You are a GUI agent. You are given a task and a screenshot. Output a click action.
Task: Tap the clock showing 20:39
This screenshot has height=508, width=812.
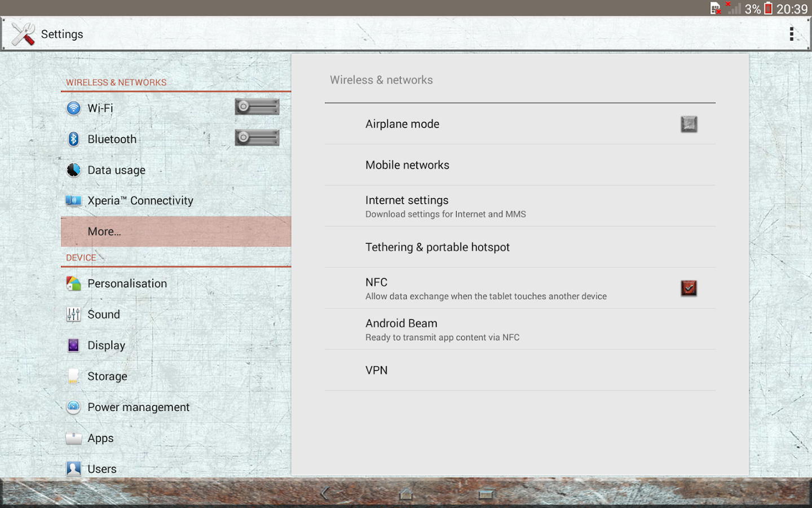click(x=792, y=8)
